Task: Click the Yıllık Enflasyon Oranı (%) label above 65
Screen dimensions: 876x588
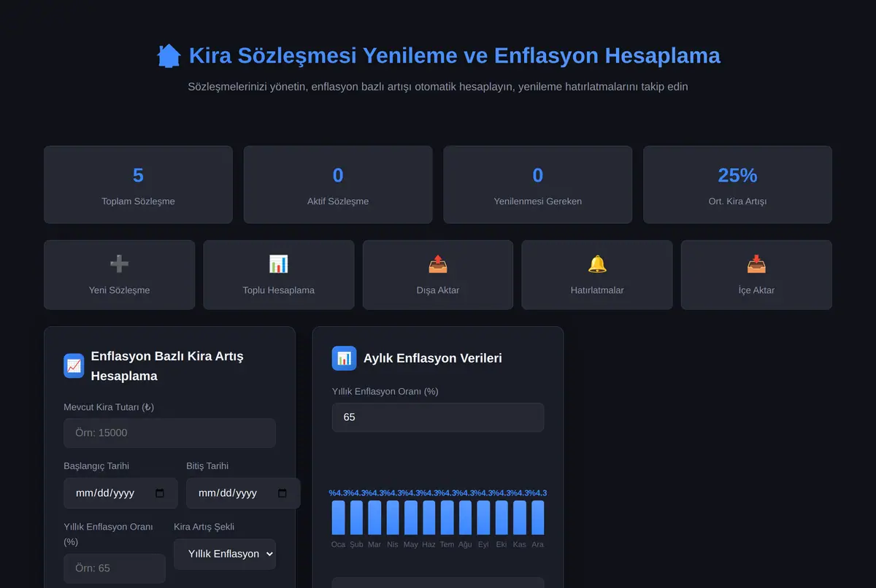Action: (x=385, y=392)
